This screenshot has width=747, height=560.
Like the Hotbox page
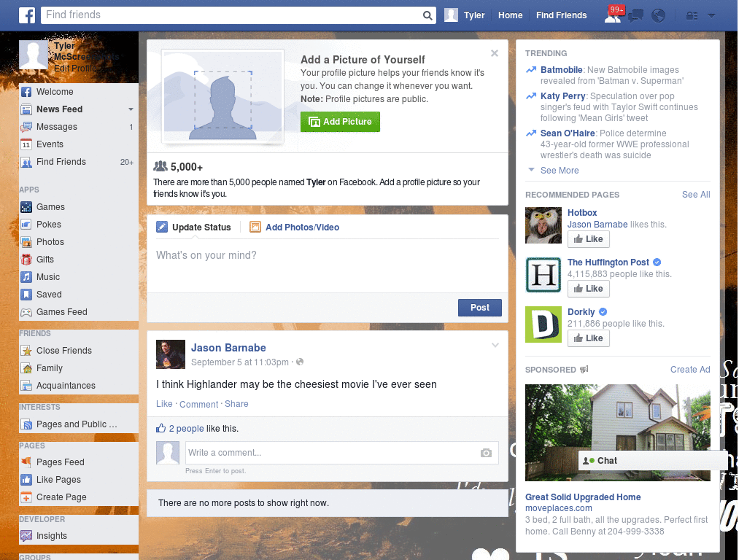[x=589, y=239]
